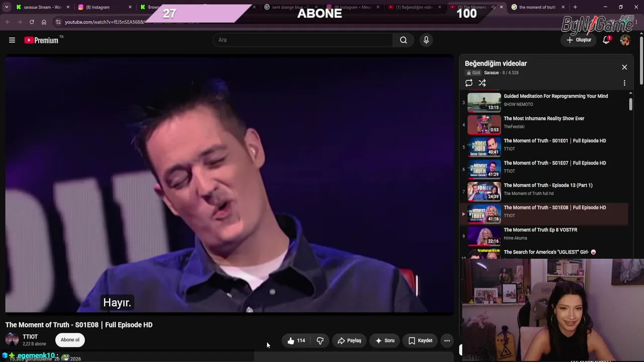Screen dimensions: 644x362
Task: Play Search for America's UGLIEST Girl video
Action: coord(549,252)
